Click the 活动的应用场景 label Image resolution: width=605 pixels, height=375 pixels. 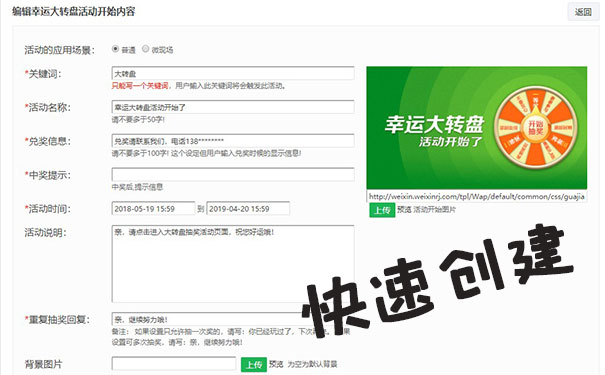(x=59, y=50)
